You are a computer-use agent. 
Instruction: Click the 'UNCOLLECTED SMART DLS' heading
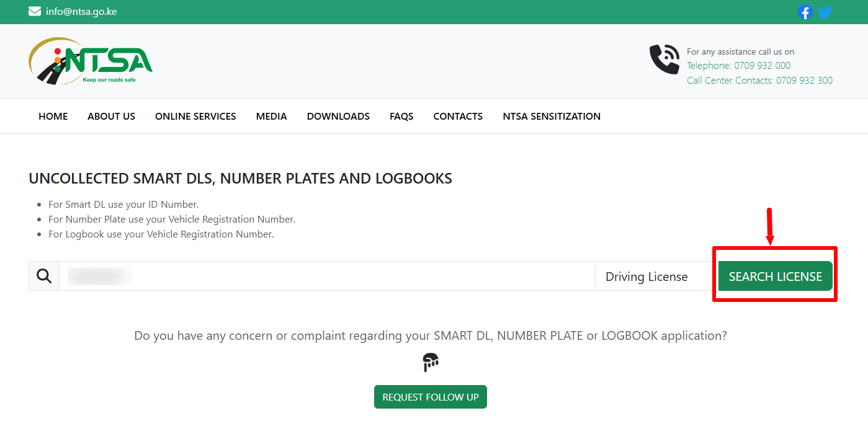coord(241,179)
